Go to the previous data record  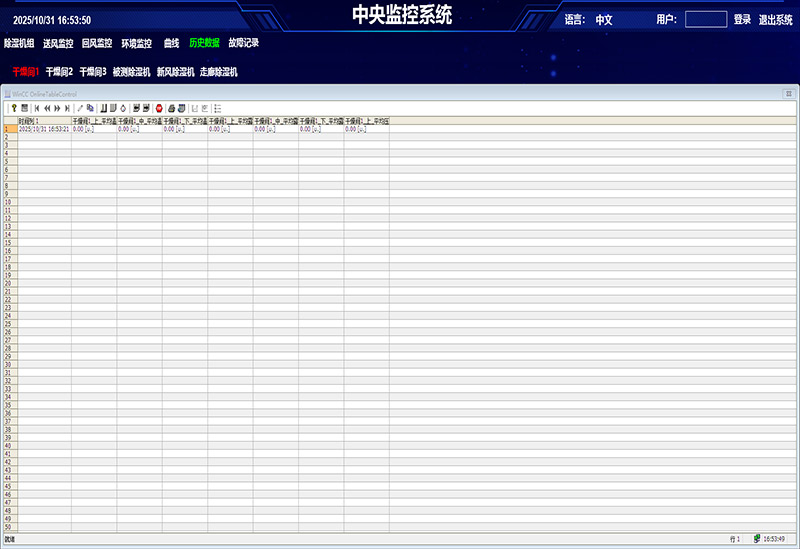click(47, 107)
